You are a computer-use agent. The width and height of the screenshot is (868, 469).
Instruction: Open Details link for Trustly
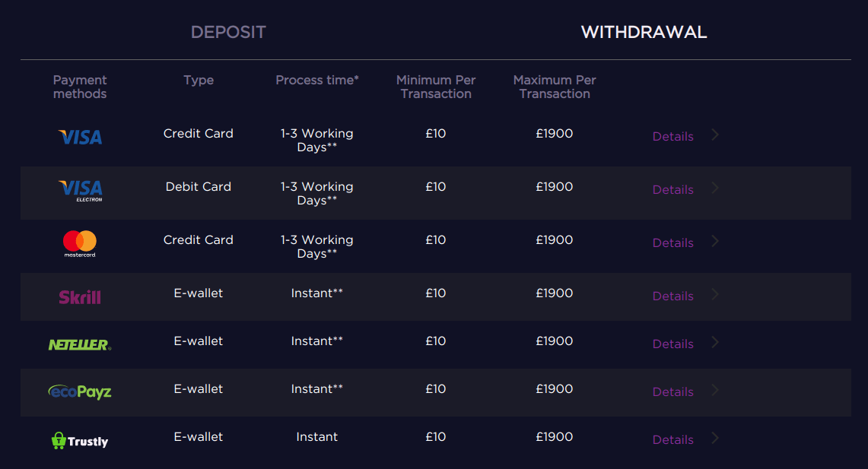[x=672, y=439]
